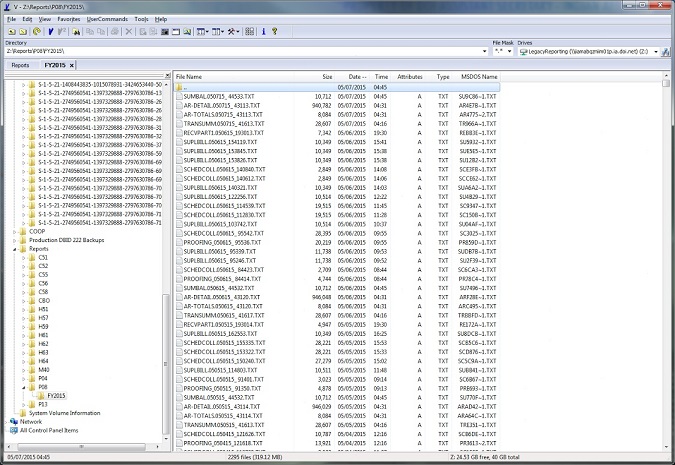This screenshot has width=675, height=465.
Task: Open file search with the binoculars icon
Action: (76, 31)
